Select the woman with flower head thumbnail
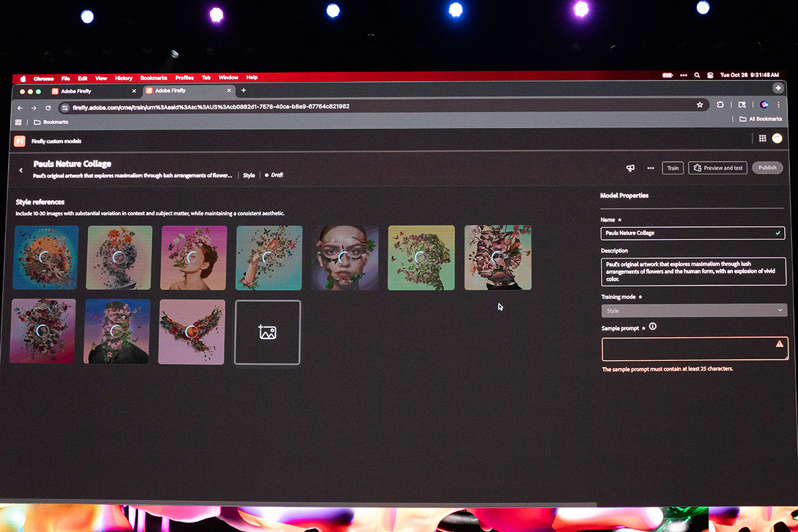Viewport: 798px width, 532px height. 194,257
